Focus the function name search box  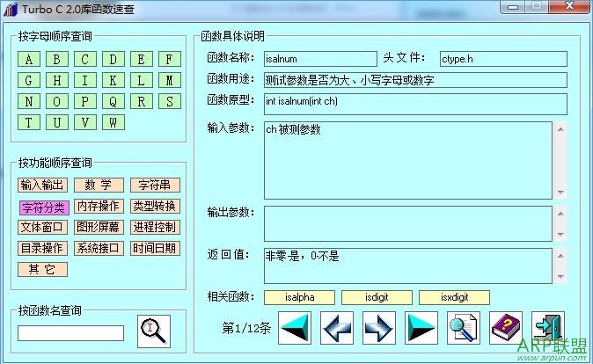coord(70,333)
